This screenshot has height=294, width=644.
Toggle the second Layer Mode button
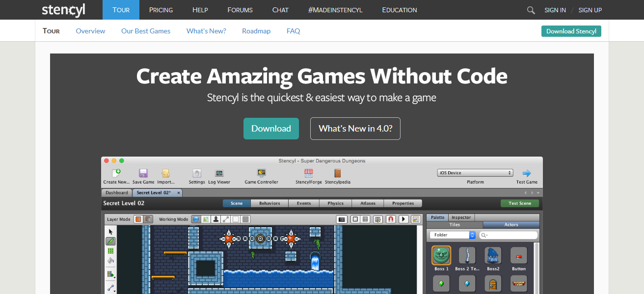coord(148,219)
